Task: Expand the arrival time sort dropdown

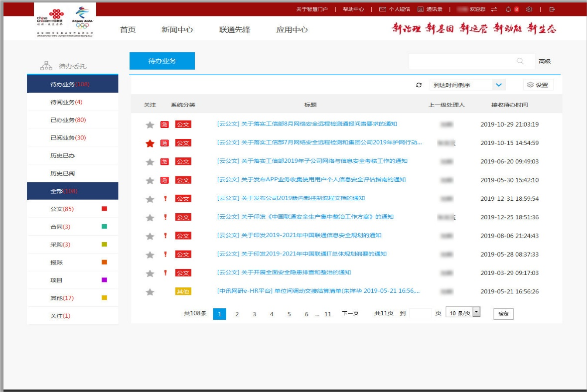Action: (x=499, y=85)
